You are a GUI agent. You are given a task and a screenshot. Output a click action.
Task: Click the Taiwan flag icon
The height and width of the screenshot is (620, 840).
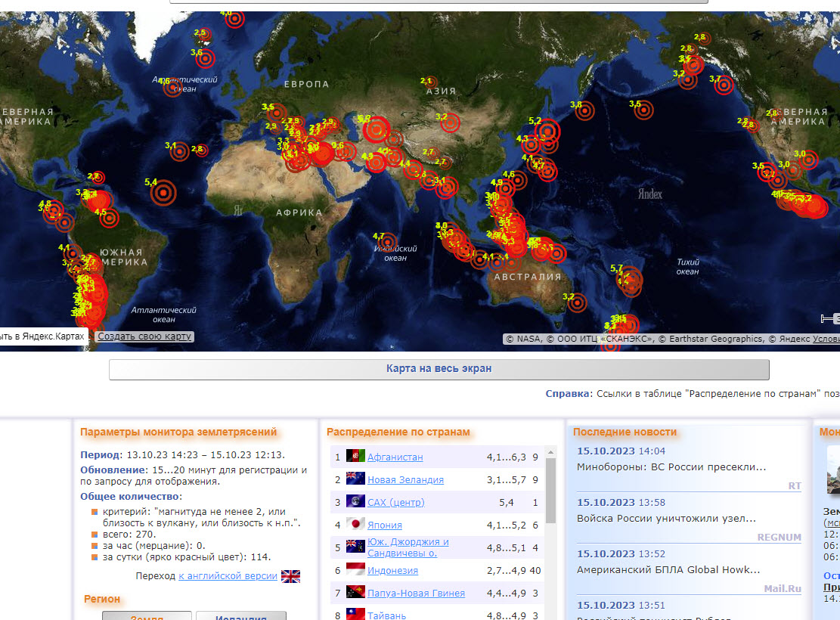(355, 615)
